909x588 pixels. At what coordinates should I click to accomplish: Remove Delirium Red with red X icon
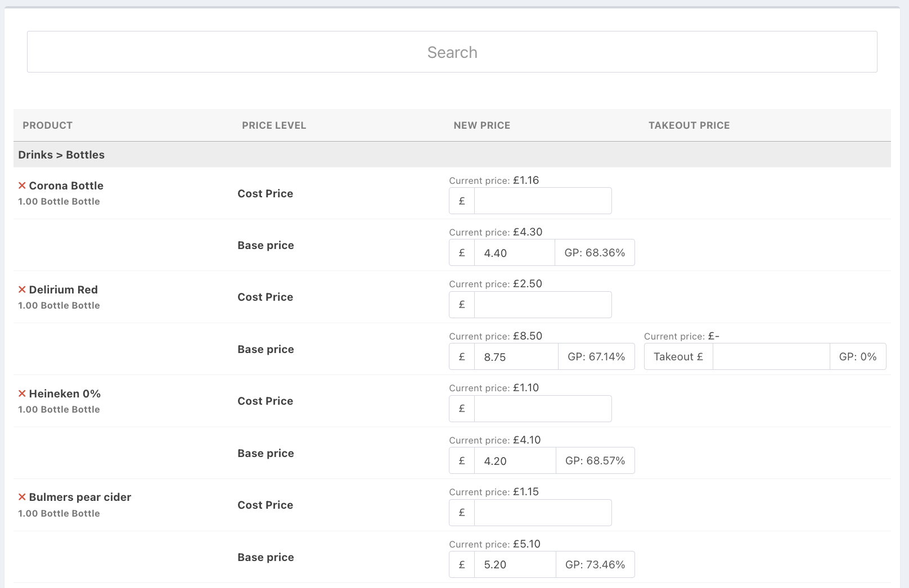click(22, 290)
